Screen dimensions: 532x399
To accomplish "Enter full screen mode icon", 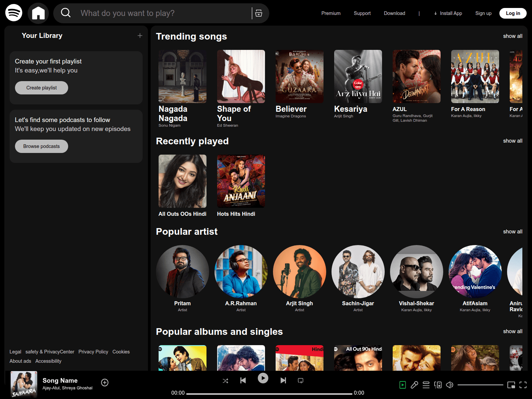I will (523, 385).
